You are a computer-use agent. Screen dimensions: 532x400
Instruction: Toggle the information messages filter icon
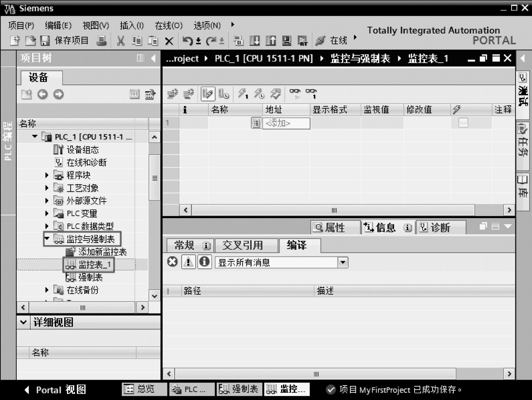coord(204,262)
